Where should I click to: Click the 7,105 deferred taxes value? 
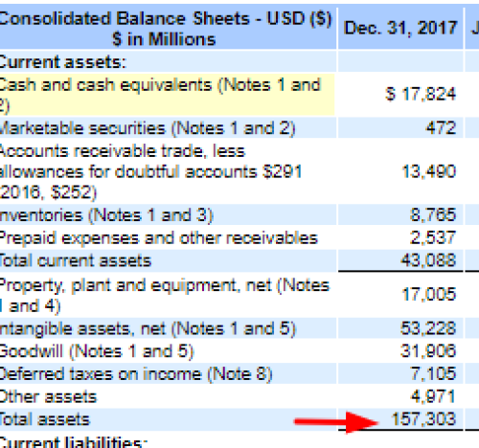pos(433,374)
